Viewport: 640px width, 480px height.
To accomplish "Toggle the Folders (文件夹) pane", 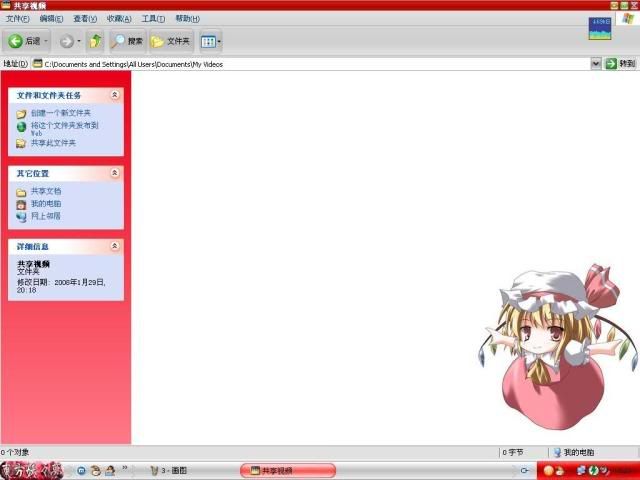I will [171, 41].
